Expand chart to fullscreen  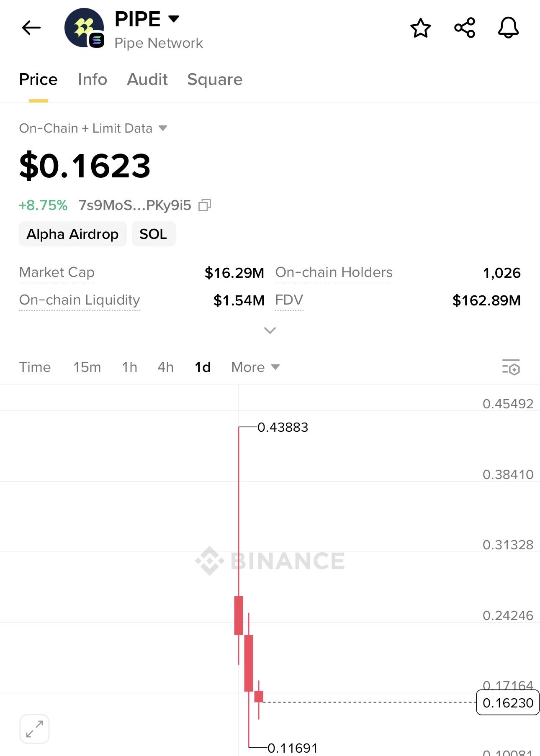click(x=34, y=729)
